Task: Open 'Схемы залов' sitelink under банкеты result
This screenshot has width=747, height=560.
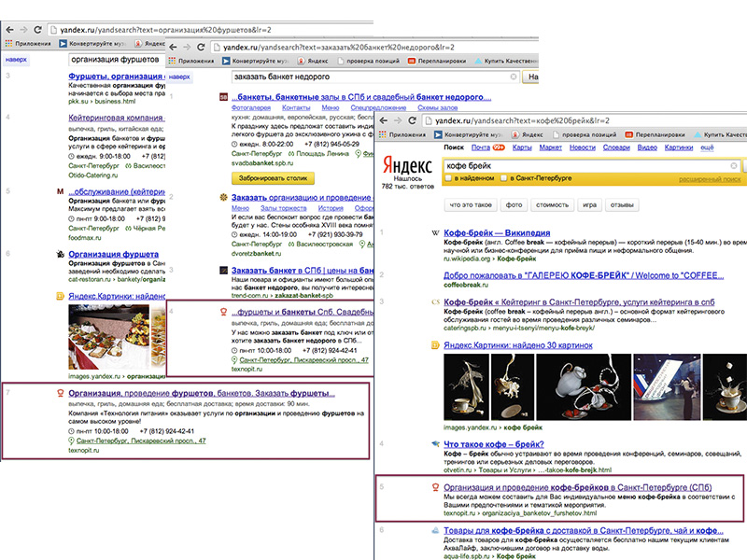Action: 437,107
